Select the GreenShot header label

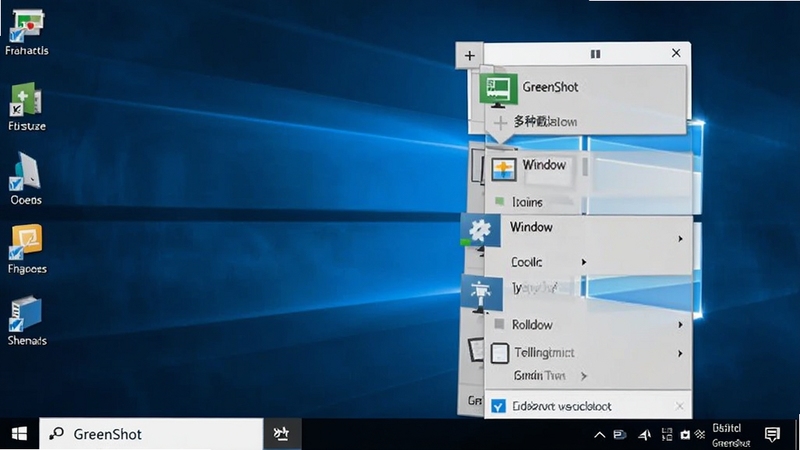pyautogui.click(x=550, y=87)
